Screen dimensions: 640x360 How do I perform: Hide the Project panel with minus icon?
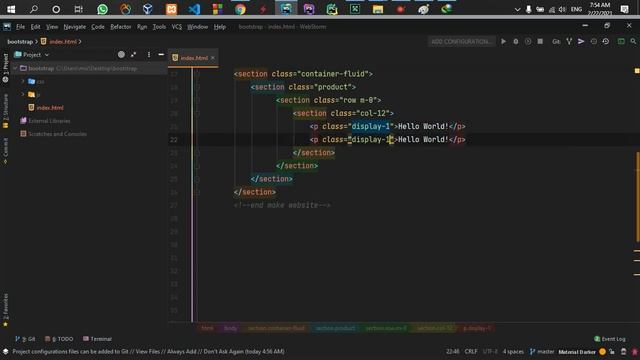(161, 55)
